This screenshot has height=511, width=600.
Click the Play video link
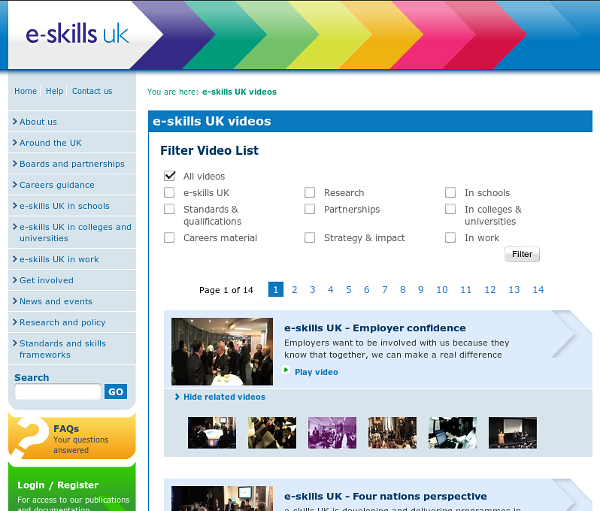(x=316, y=372)
